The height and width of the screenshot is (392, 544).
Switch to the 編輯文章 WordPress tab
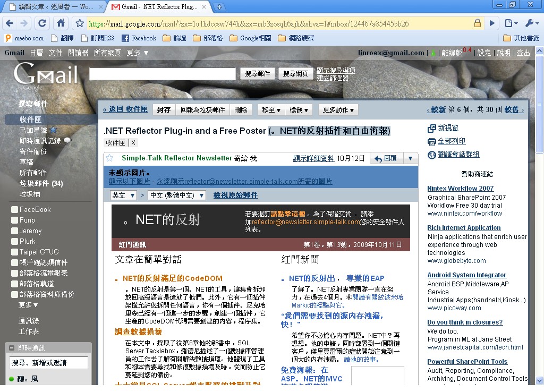(55, 6)
